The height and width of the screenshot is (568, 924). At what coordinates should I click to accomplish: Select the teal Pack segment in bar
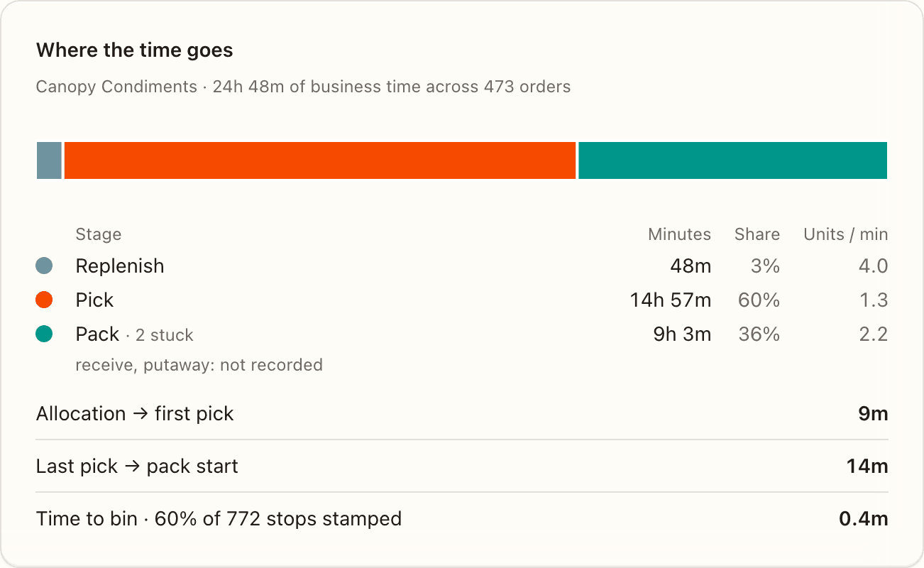tap(733, 160)
